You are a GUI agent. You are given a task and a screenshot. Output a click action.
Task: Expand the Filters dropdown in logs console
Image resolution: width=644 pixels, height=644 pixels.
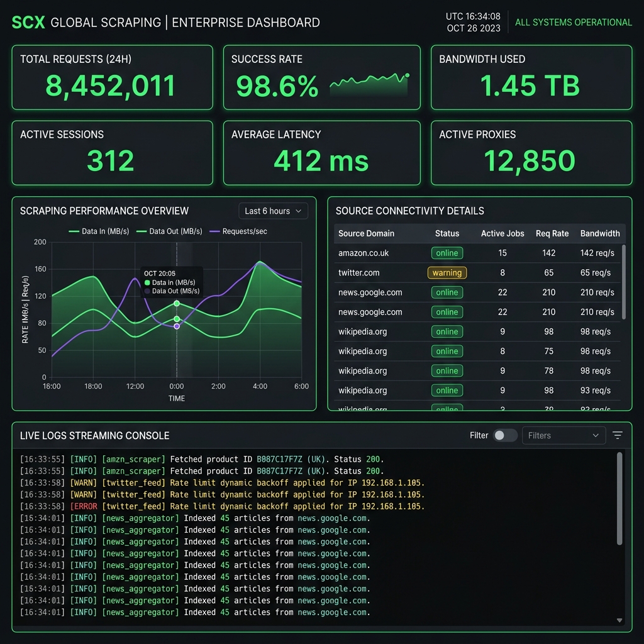pos(563,435)
